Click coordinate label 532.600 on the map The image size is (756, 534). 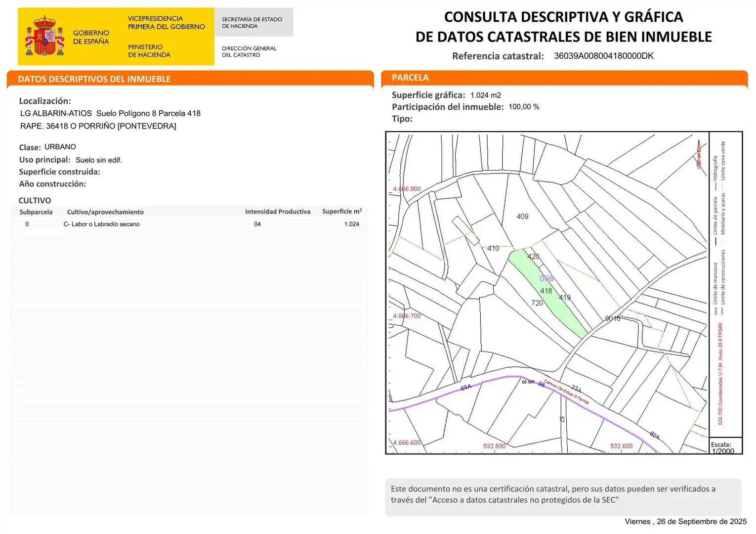coord(621,446)
